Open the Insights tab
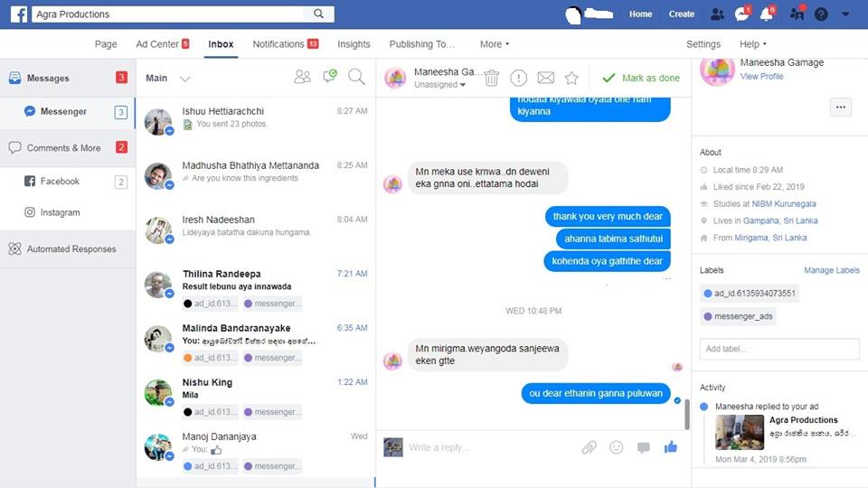The width and height of the screenshot is (868, 488). pos(354,44)
